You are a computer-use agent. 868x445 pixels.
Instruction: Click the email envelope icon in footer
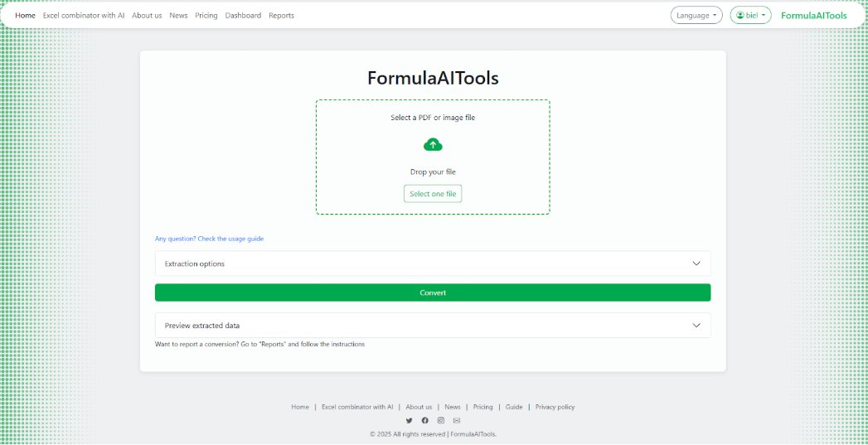point(457,421)
